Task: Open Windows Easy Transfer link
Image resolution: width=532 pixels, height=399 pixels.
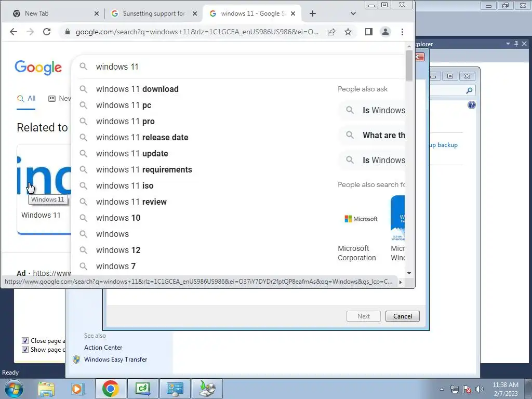Action: [x=116, y=360]
